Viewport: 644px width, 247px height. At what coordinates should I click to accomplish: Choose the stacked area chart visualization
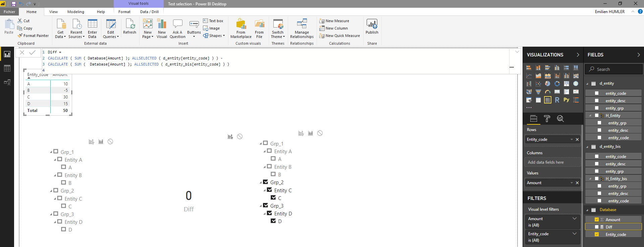[547, 76]
